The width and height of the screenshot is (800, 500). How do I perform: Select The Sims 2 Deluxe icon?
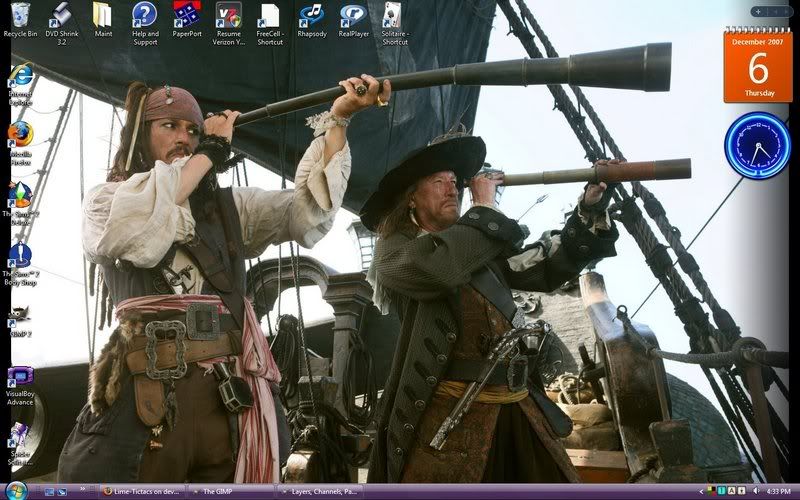[x=20, y=204]
